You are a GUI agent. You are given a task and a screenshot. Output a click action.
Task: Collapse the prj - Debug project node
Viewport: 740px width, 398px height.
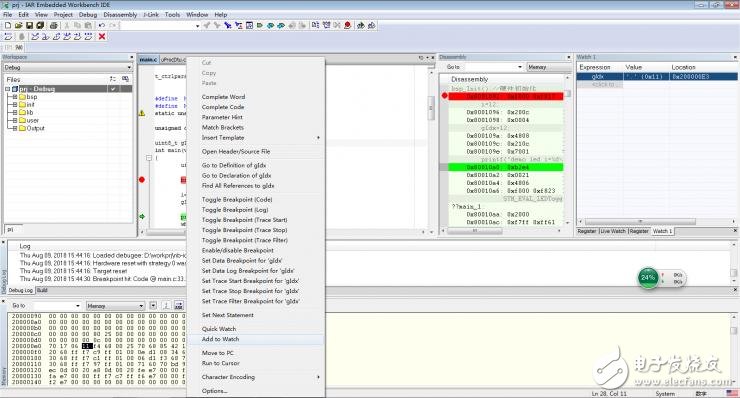click(x=8, y=89)
